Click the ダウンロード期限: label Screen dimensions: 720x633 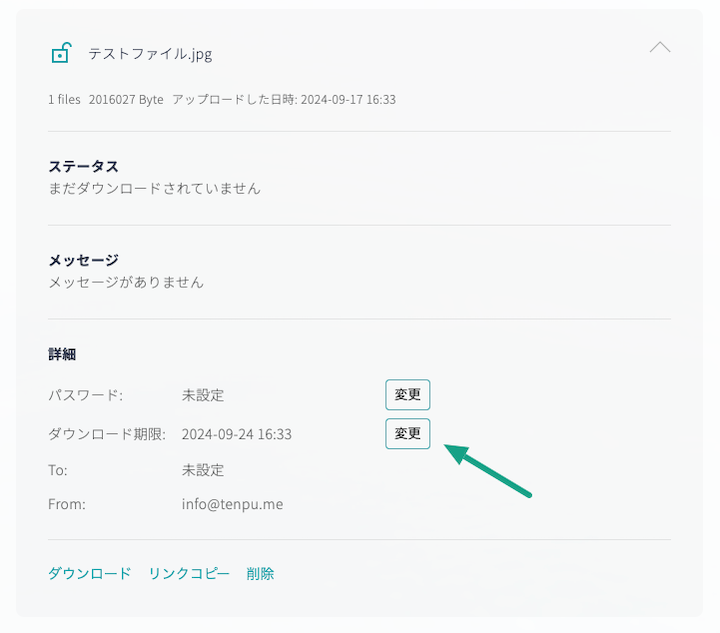(x=107, y=434)
